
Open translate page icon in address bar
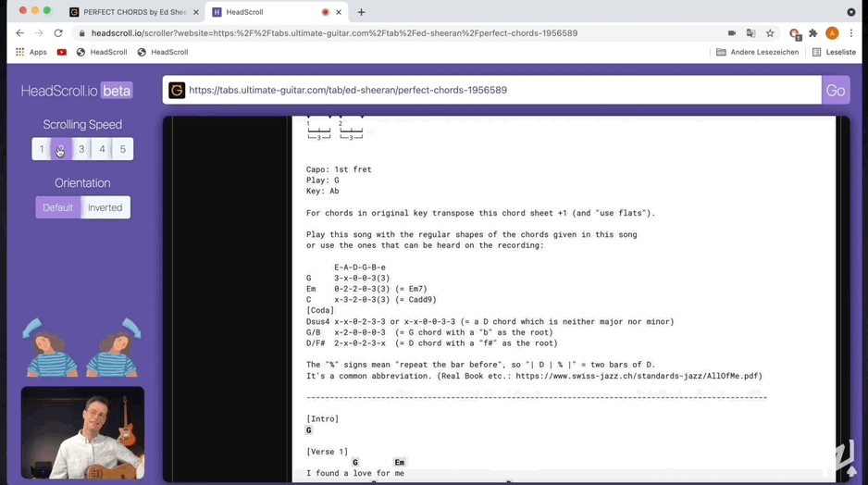click(x=750, y=33)
